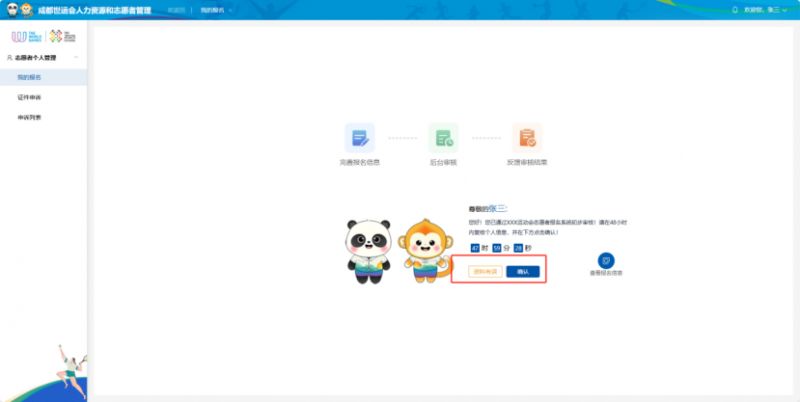Click the panda mascot illustration in main panel
The height and width of the screenshot is (402, 800).
coord(368,251)
